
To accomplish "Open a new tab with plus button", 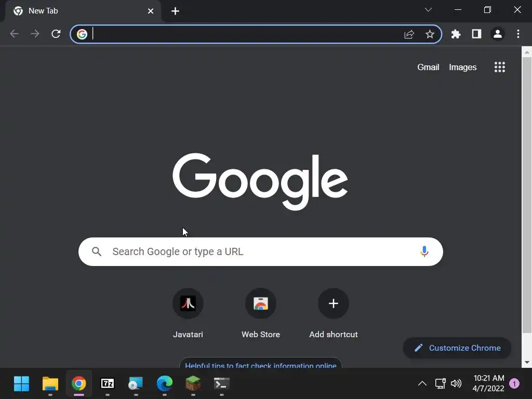I will coord(175,11).
